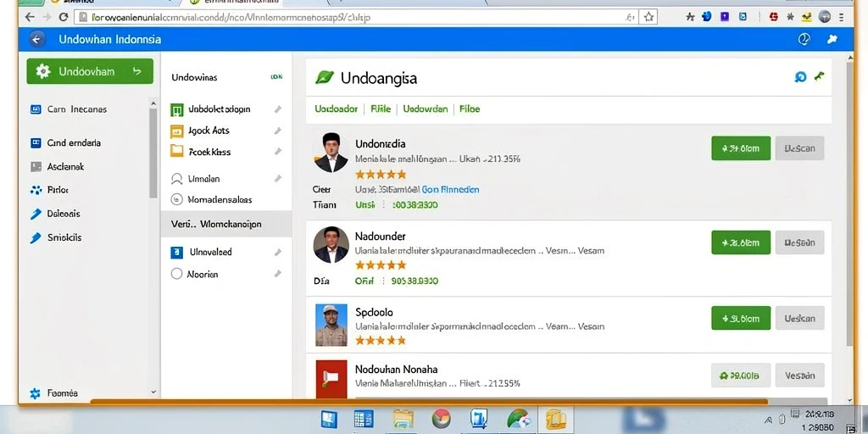Click the green pin in Undoangisa header

[x=820, y=76]
